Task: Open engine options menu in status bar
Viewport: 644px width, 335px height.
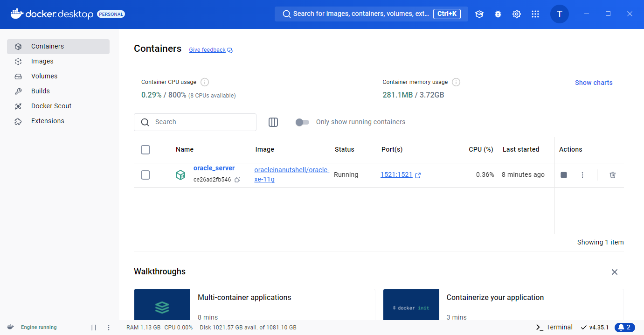Action: point(109,328)
